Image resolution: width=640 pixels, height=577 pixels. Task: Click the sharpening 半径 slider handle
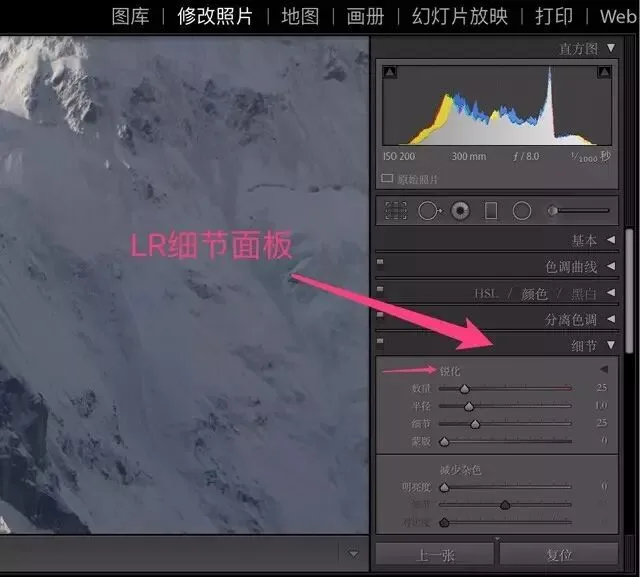469,406
